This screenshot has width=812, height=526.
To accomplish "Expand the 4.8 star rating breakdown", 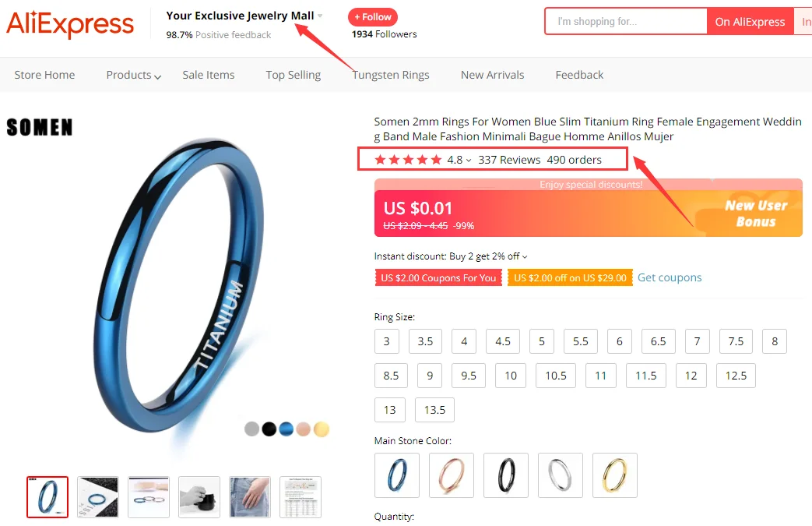I will click(459, 160).
